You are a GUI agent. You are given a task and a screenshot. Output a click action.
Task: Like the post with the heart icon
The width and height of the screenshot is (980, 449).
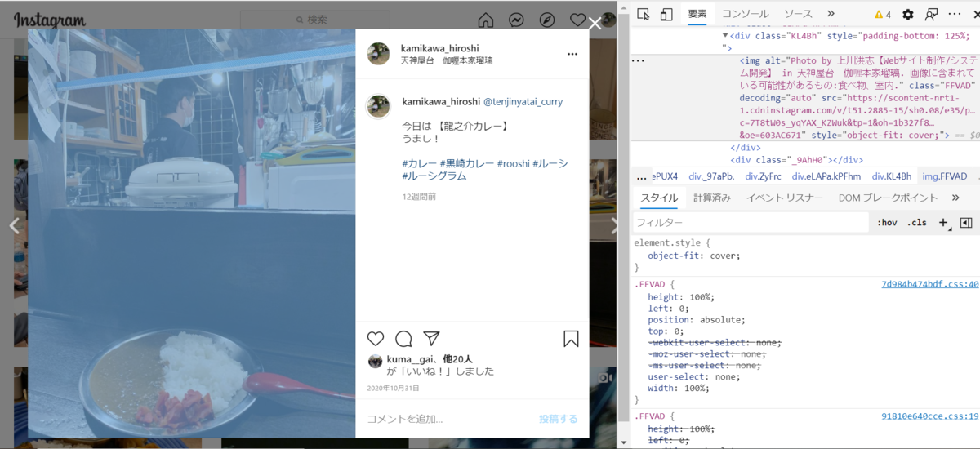(x=376, y=339)
